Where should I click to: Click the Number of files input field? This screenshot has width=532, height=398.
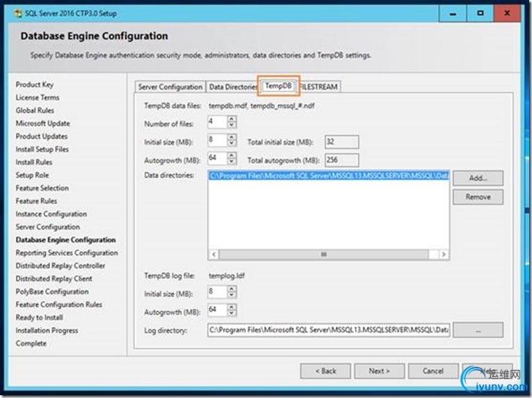218,122
